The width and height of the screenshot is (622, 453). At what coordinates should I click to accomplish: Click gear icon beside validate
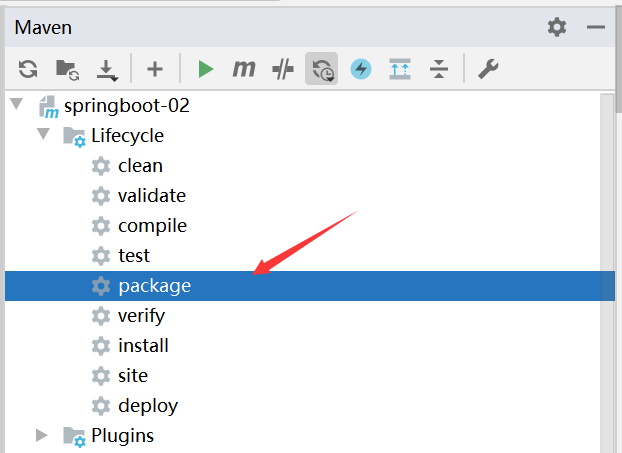tap(101, 196)
